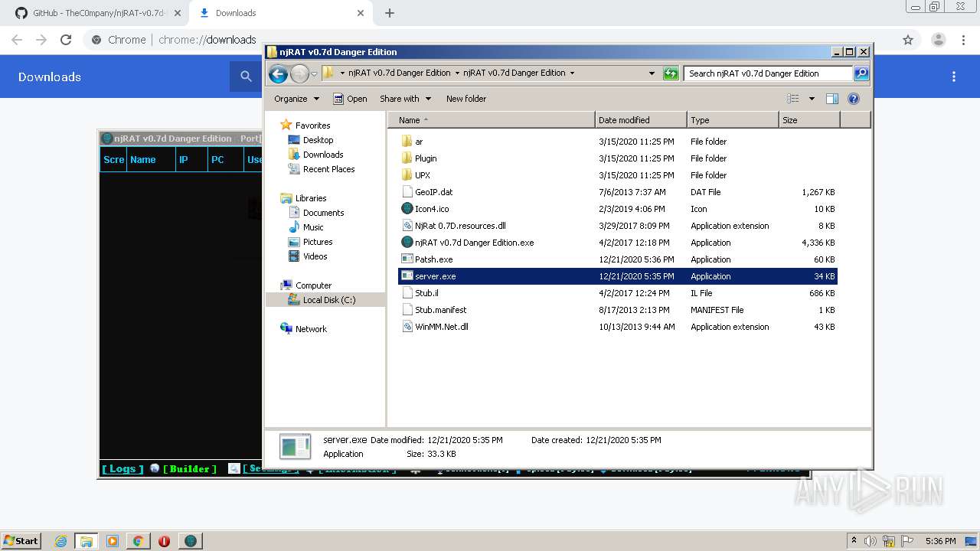Viewport: 980px width, 551px height.
Task: Open the recent pages dropdown in Explorer
Action: pos(314,74)
